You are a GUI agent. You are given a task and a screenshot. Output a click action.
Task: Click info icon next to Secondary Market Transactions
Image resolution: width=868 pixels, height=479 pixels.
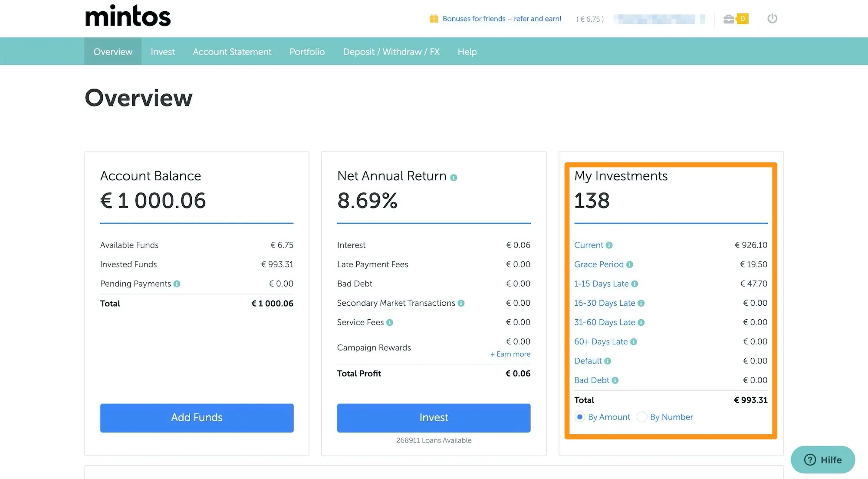tap(461, 303)
